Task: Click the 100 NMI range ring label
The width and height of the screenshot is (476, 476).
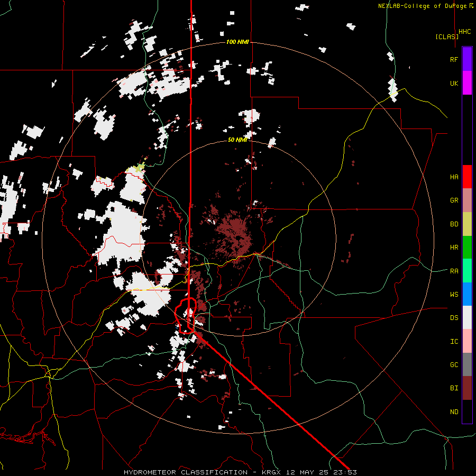Action: [x=237, y=42]
